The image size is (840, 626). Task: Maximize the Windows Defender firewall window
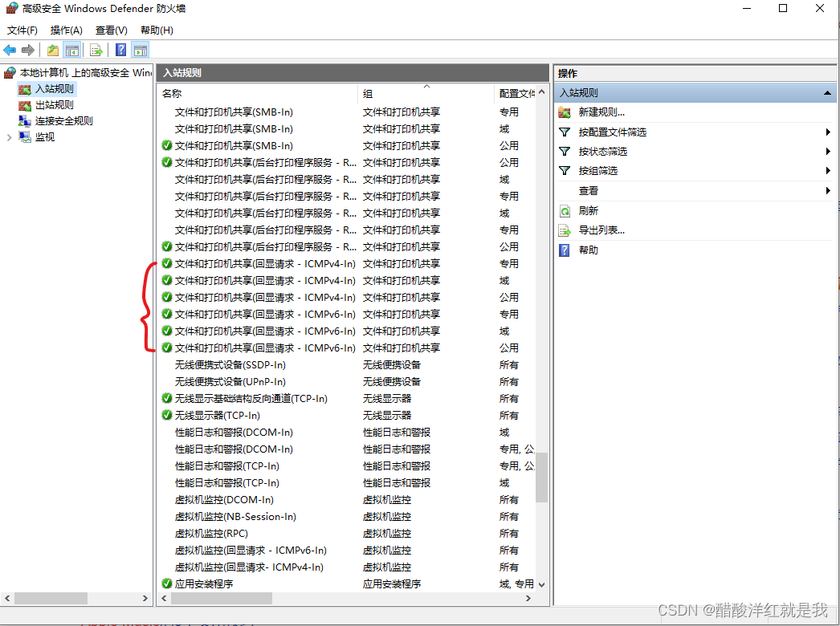coord(783,9)
